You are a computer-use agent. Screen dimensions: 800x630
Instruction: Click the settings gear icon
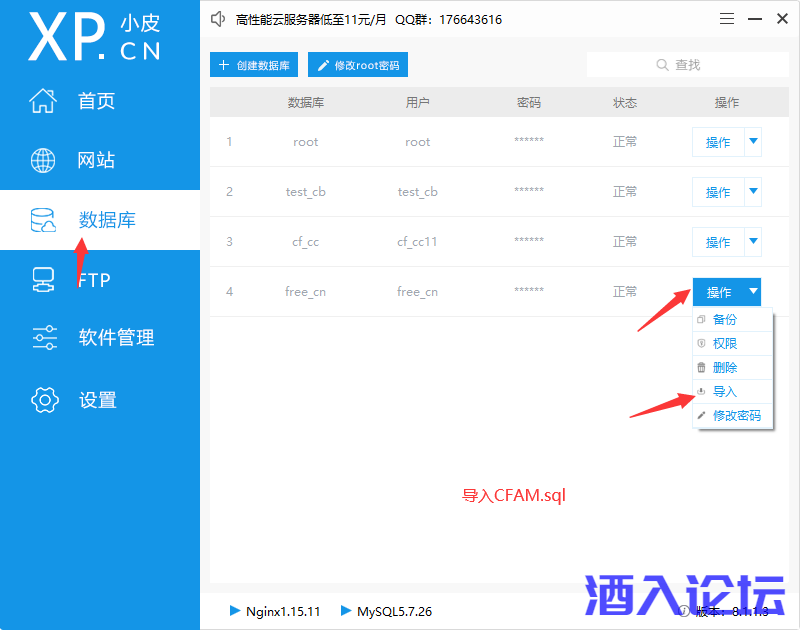[x=44, y=399]
